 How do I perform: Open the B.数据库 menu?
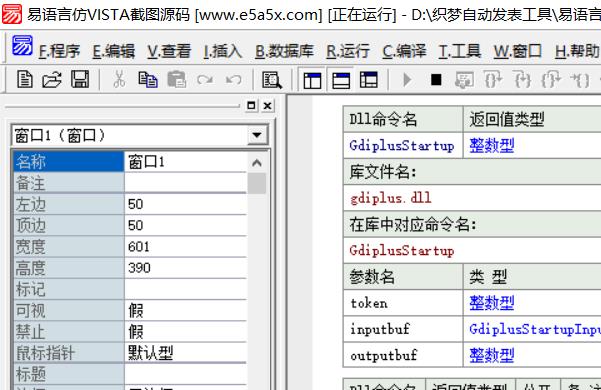click(x=284, y=51)
